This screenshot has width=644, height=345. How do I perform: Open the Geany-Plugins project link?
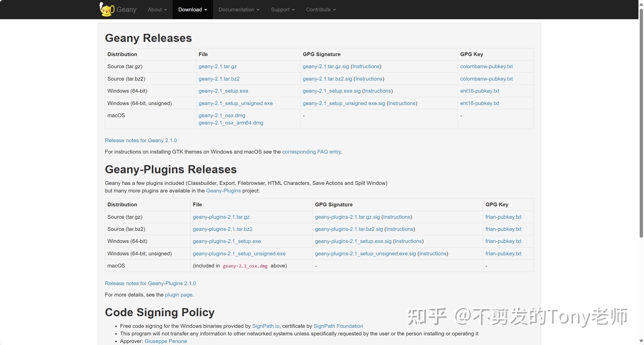pyautogui.click(x=223, y=191)
